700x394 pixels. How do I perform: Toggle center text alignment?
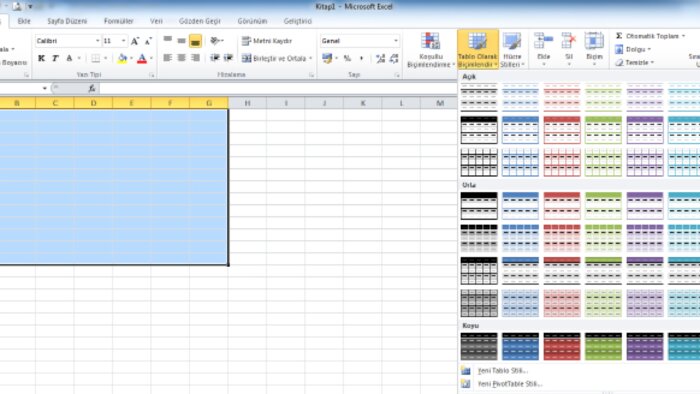click(181, 58)
